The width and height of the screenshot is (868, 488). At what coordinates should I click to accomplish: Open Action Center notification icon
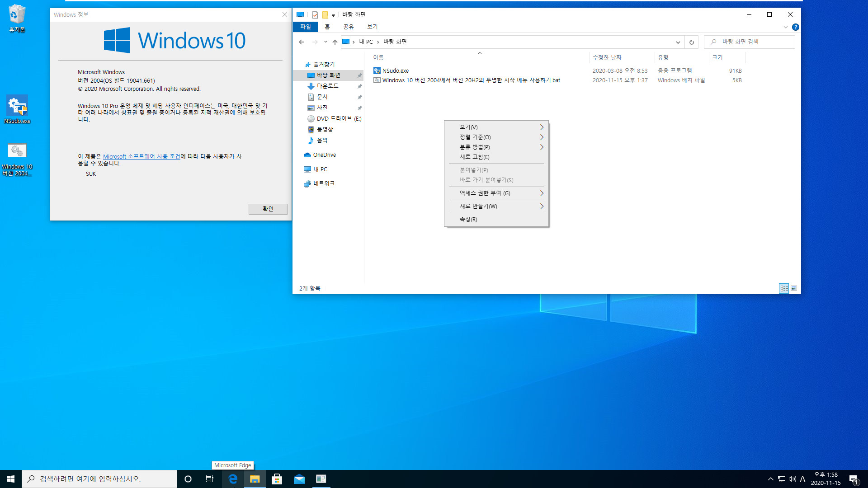point(854,479)
